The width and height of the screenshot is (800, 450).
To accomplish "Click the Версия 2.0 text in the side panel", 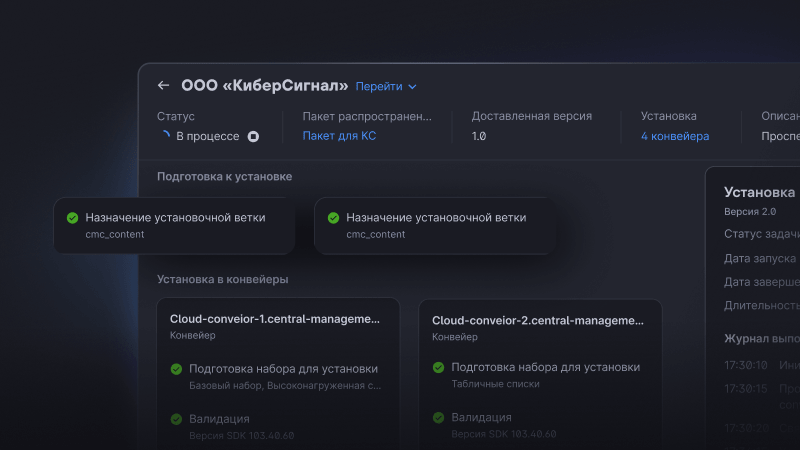I will [750, 212].
